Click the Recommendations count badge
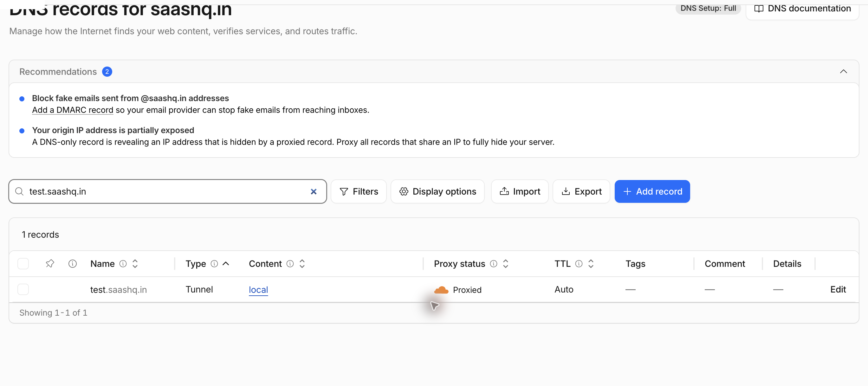 107,71
